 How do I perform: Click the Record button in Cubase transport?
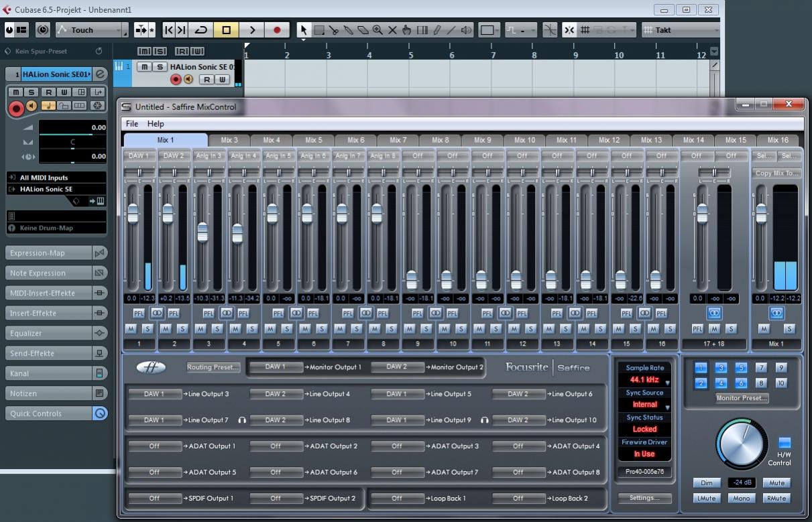click(x=277, y=30)
